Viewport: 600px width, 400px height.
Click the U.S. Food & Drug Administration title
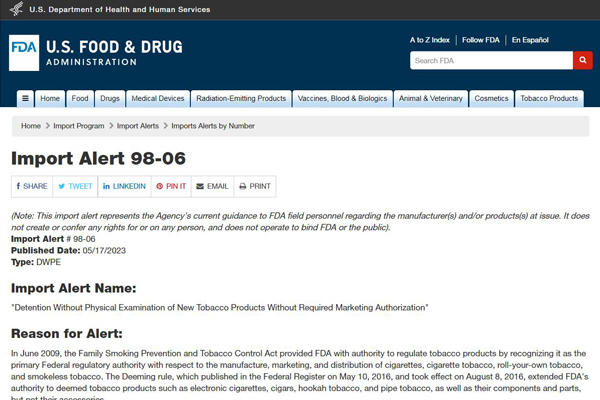[114, 52]
